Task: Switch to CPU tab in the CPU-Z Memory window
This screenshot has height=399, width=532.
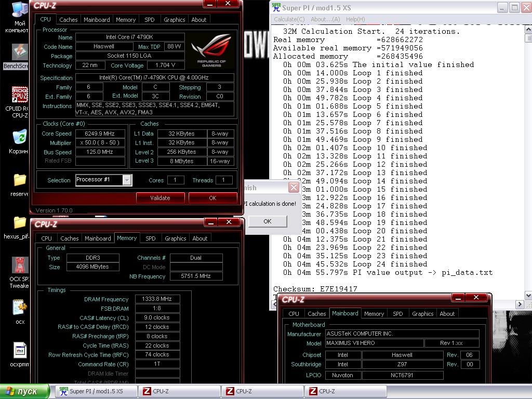Action: coord(46,238)
